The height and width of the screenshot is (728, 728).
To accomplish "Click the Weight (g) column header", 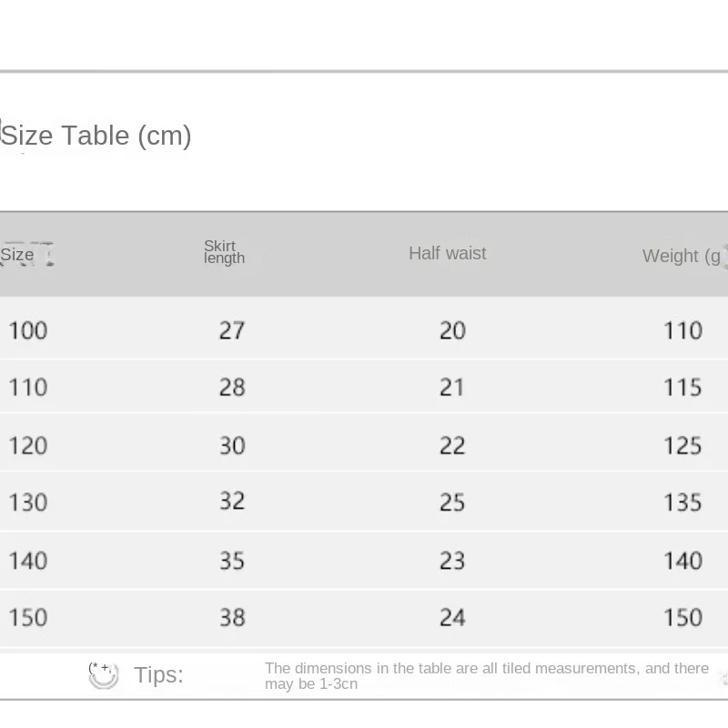I will pyautogui.click(x=683, y=256).
